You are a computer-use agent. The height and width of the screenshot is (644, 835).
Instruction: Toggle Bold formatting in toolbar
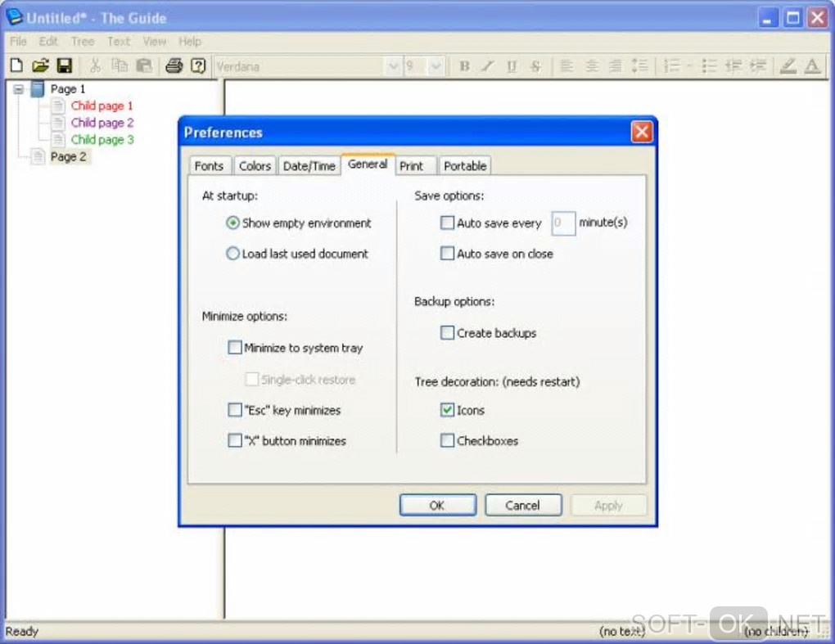[x=464, y=66]
